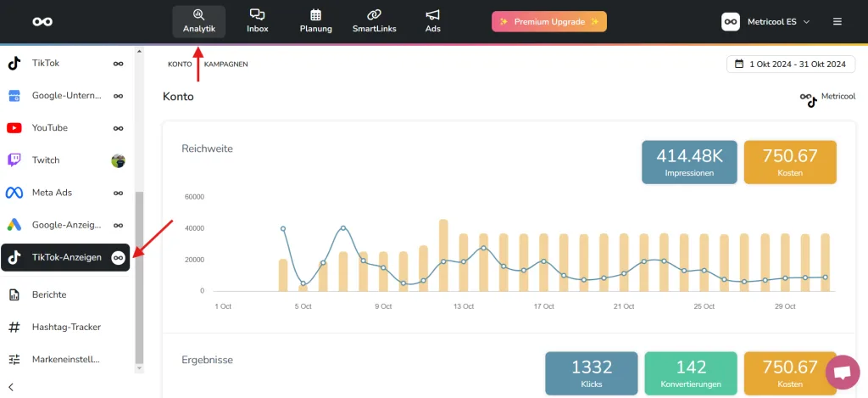Go to SmartLinks
Viewport: 868px width, 398px height.
tap(374, 21)
